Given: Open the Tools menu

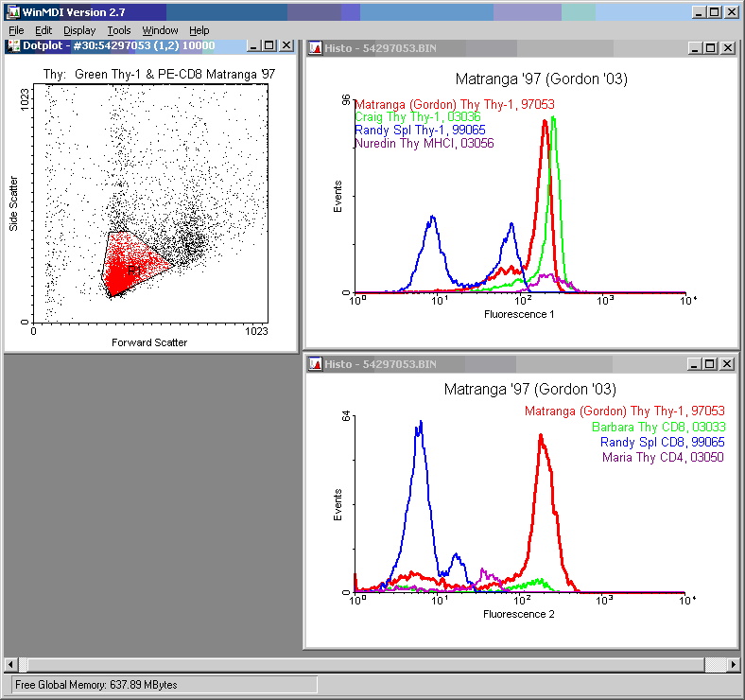Looking at the screenshot, I should (119, 30).
